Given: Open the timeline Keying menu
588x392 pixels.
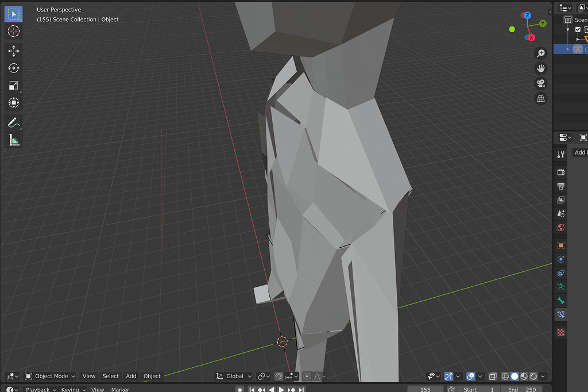Looking at the screenshot, I should (x=73, y=389).
